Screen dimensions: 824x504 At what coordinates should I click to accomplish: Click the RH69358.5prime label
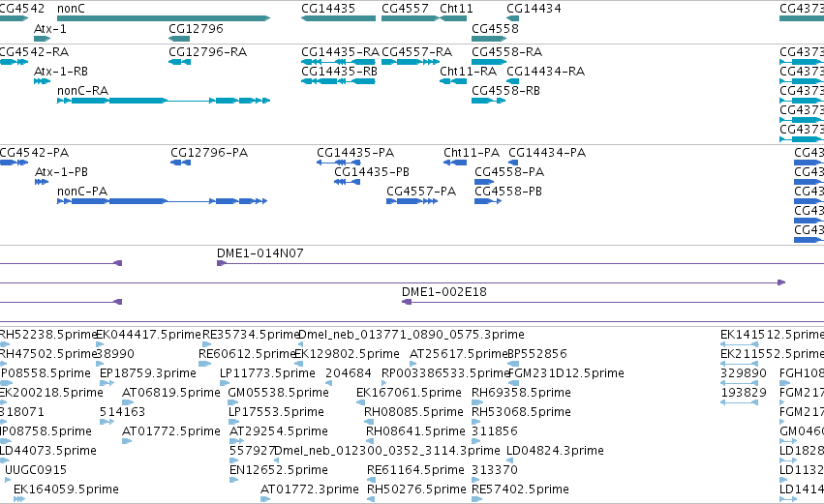click(x=521, y=393)
